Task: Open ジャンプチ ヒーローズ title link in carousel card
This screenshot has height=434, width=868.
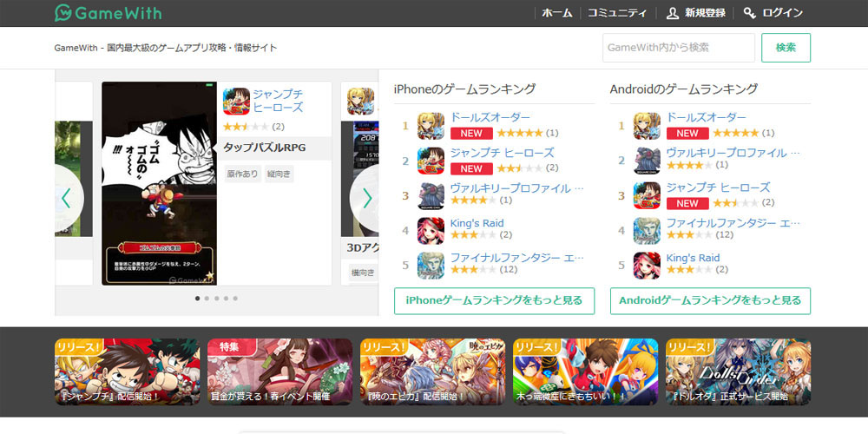Action: click(279, 101)
